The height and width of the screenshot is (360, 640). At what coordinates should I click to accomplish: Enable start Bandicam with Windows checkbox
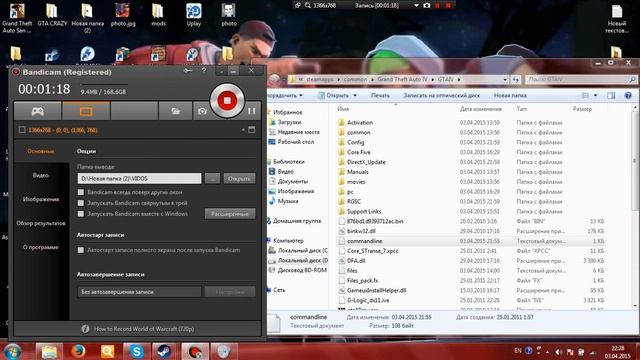[81, 213]
